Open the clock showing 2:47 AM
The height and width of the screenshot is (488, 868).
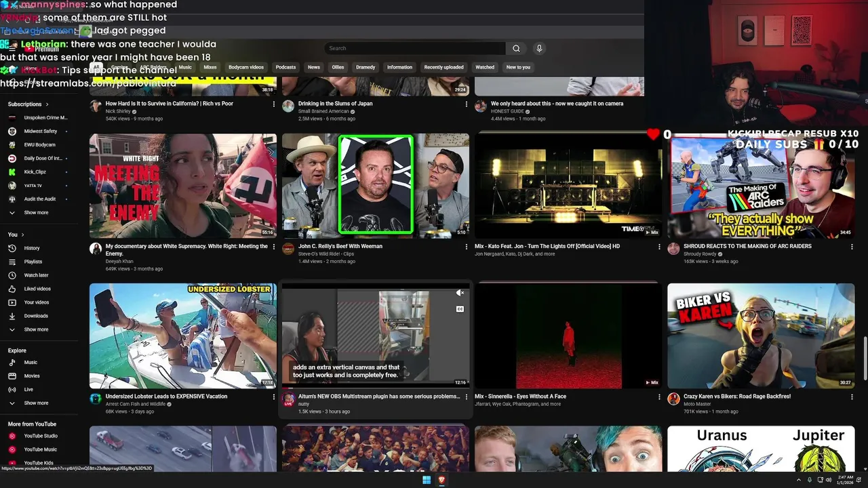[x=845, y=480]
